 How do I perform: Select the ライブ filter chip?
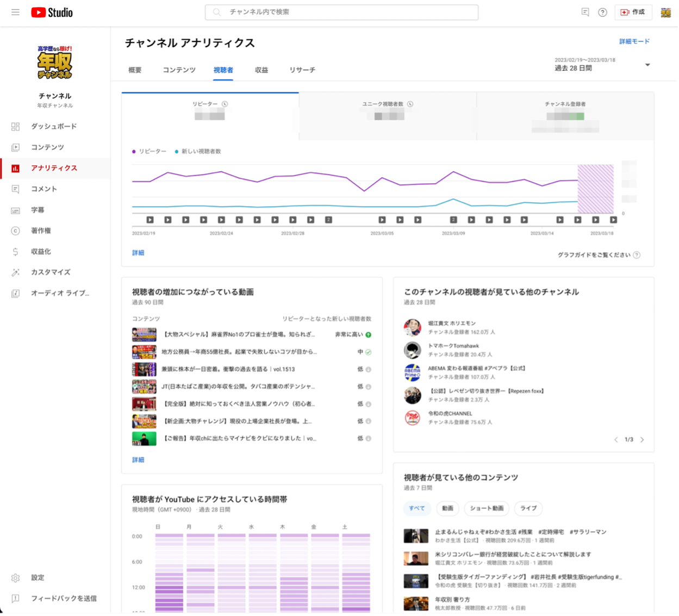(x=528, y=508)
